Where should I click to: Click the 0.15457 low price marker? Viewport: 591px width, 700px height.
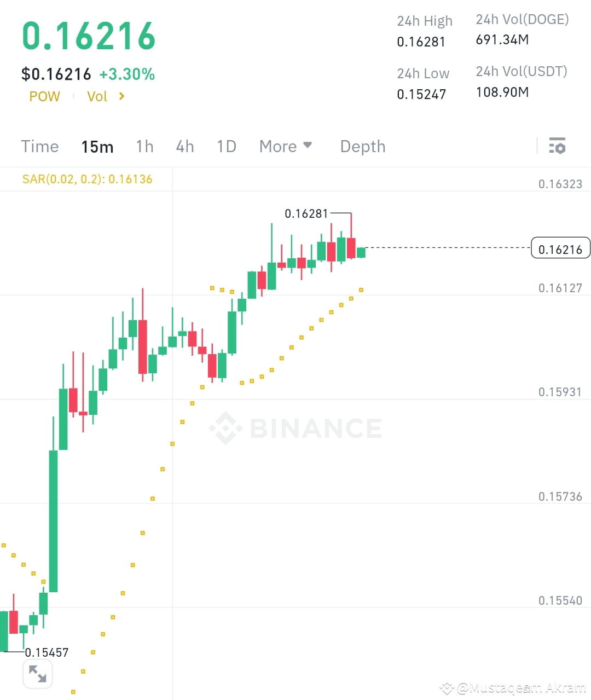click(x=46, y=652)
